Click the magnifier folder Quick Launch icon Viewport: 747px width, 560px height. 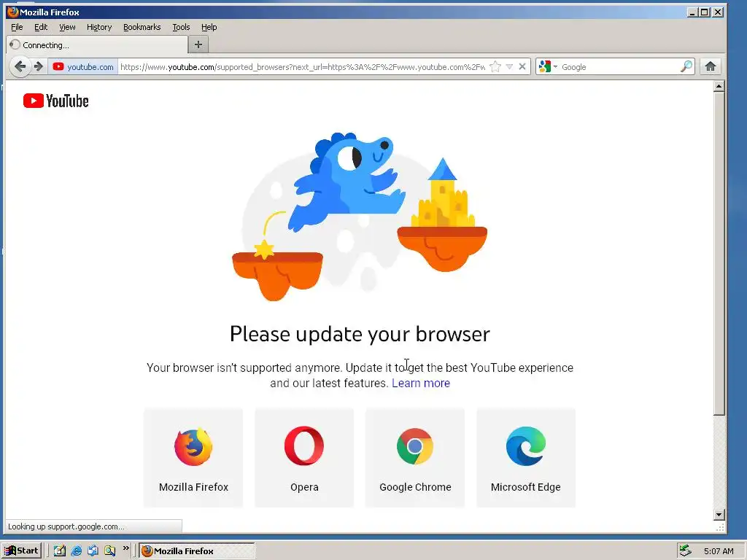(x=109, y=551)
